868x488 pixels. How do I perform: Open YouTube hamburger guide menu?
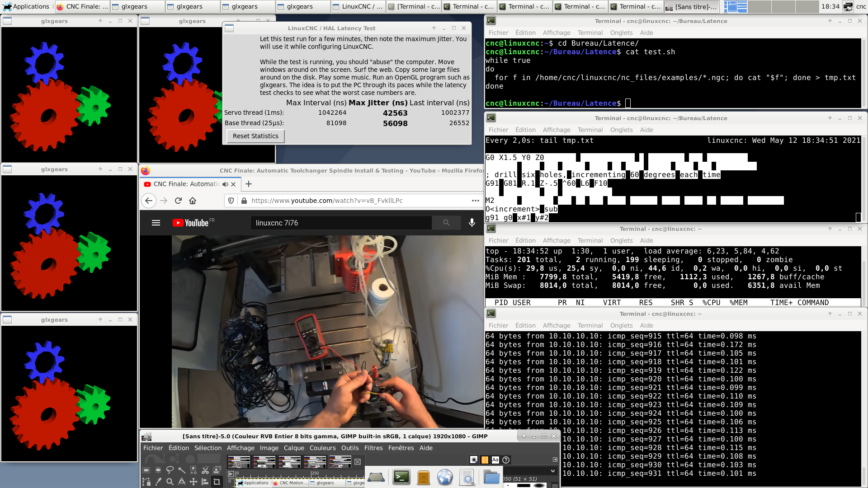click(x=156, y=223)
